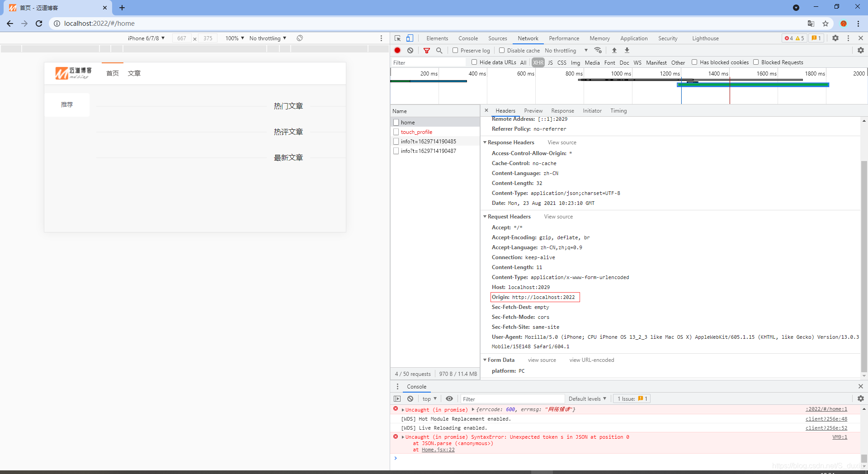Viewport: 868px width, 474px height.
Task: Switch to request Preview tab
Action: click(533, 111)
